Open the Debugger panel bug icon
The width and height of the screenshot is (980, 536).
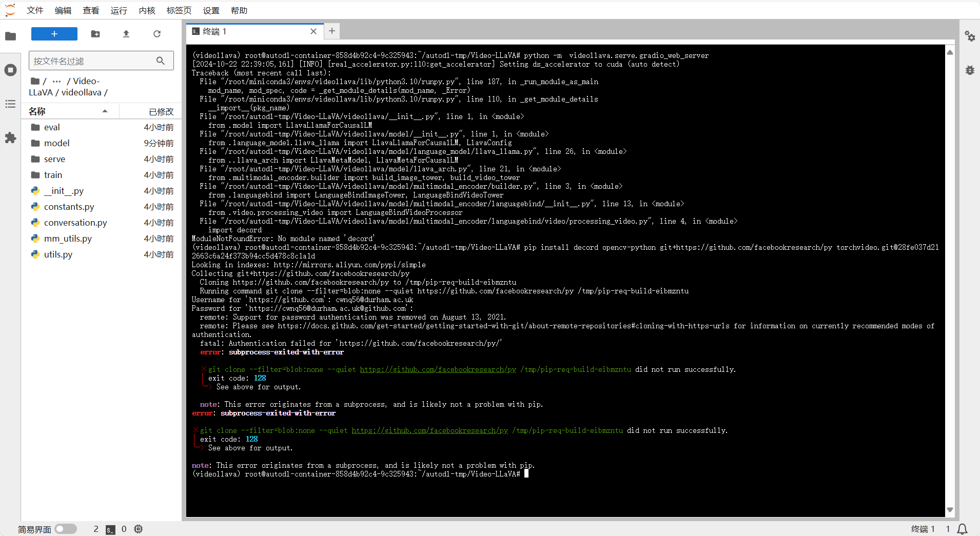pyautogui.click(x=970, y=70)
